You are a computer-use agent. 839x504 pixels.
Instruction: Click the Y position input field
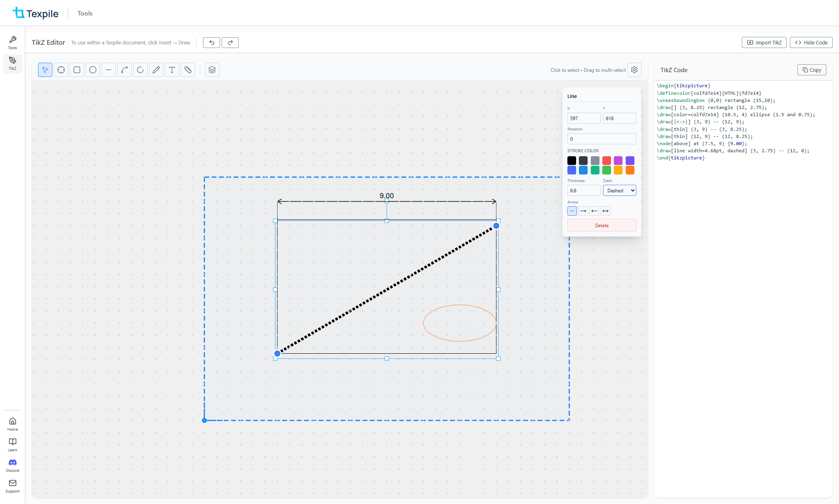pos(620,118)
